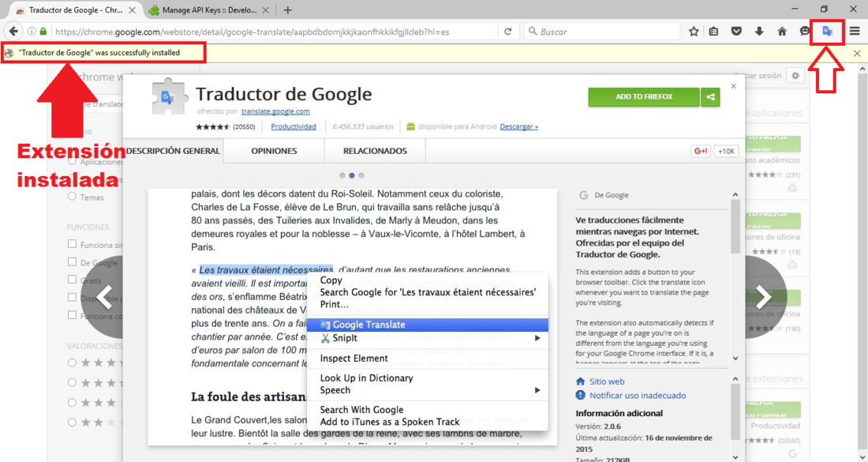The height and width of the screenshot is (462, 868).
Task: Switch to the Manage API Keys browser tab
Action: click(x=209, y=10)
